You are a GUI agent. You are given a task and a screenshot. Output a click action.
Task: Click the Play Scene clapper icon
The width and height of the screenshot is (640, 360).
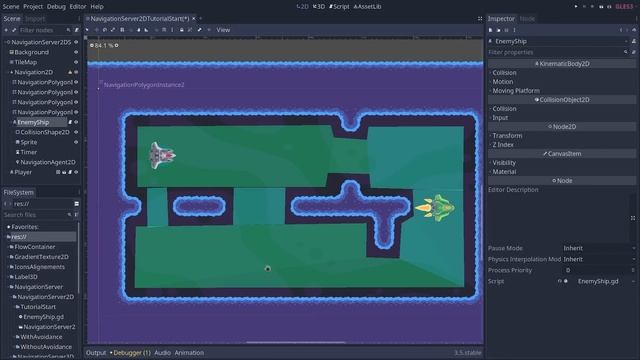[601, 7]
